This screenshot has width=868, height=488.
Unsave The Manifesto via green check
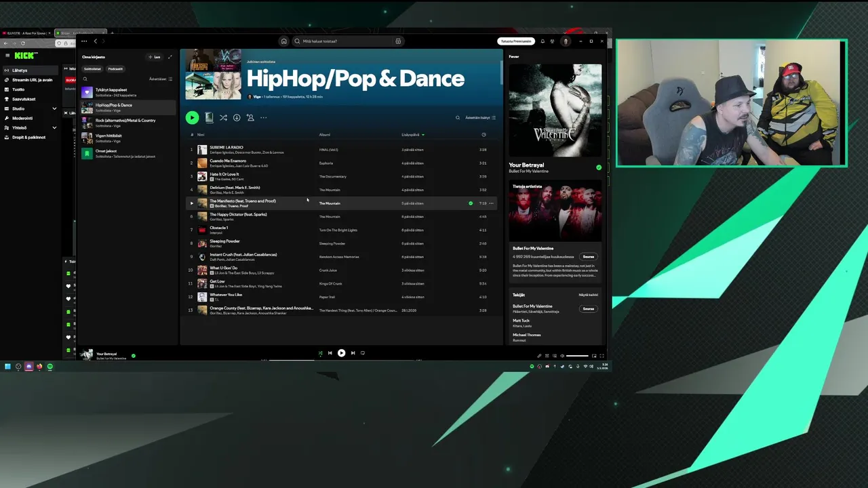(471, 203)
